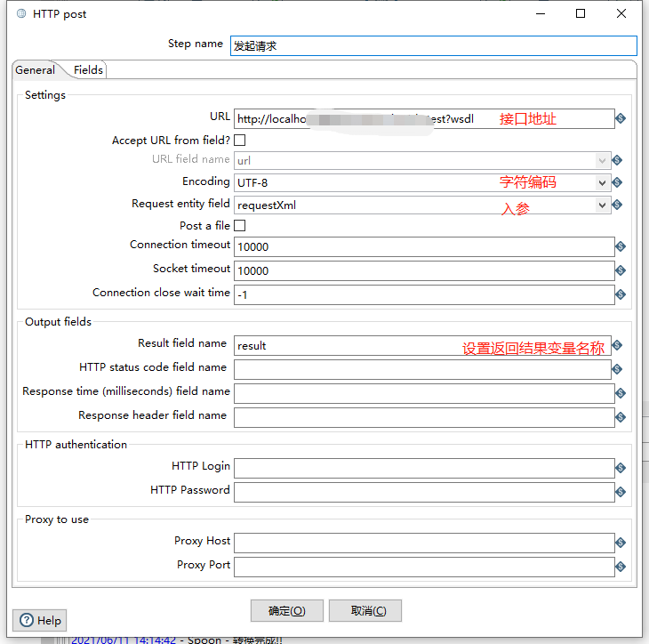Screen dimensions: 649x644
Task: Click the Proxy Host input
Action: click(x=424, y=543)
